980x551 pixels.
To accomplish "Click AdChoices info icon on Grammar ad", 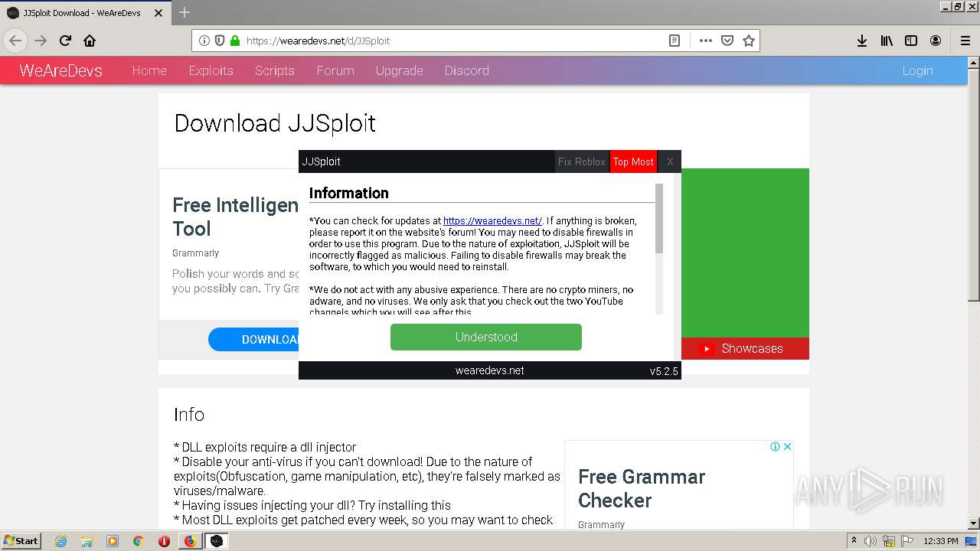I will pos(775,446).
